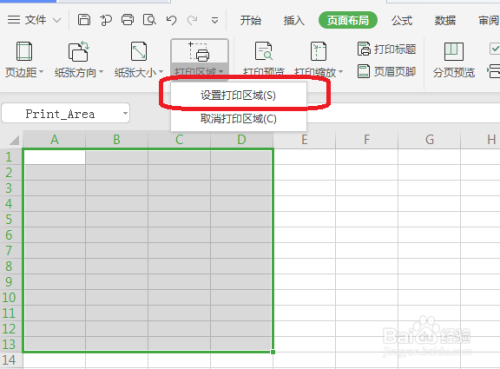Select column G header
Image resolution: width=500 pixels, height=369 pixels.
(429, 140)
